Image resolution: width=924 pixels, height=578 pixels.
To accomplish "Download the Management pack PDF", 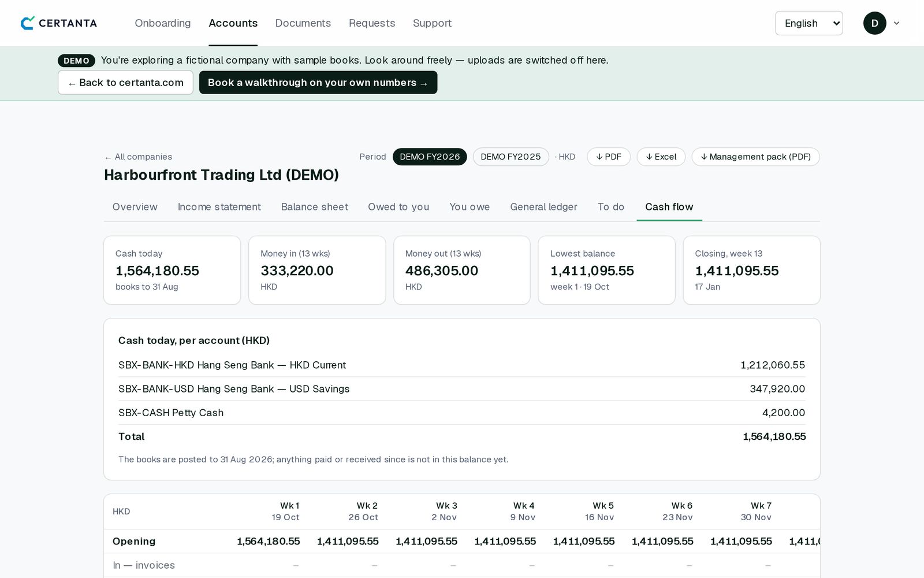I will coord(755,157).
